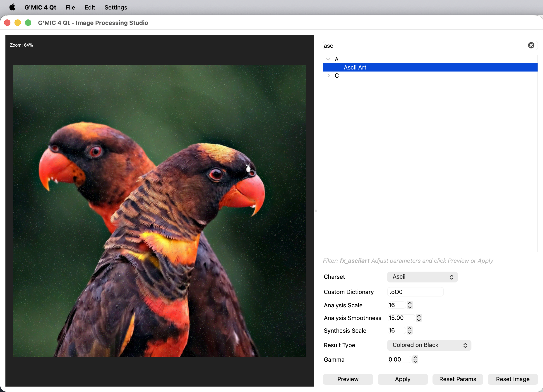Click the parrot preview image
Viewport: 543px width, 392px height.
[159, 211]
